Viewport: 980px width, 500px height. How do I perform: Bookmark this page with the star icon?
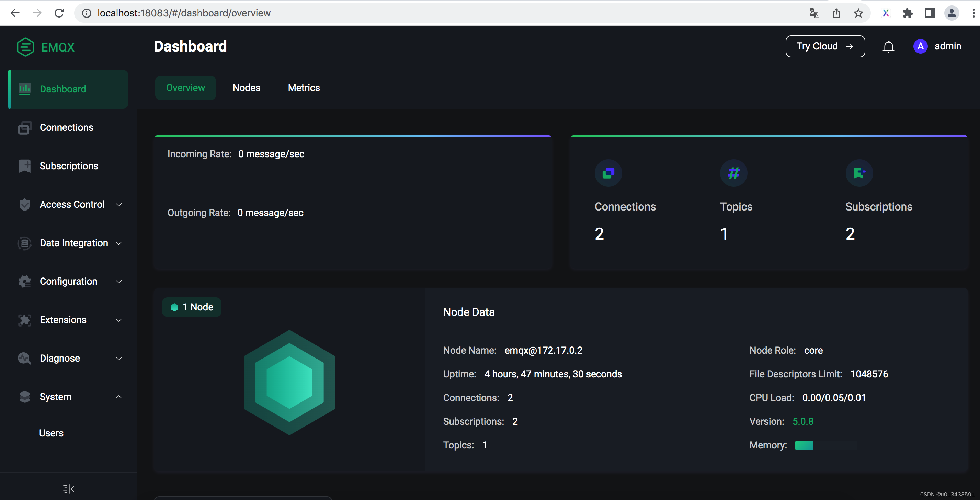858,13
